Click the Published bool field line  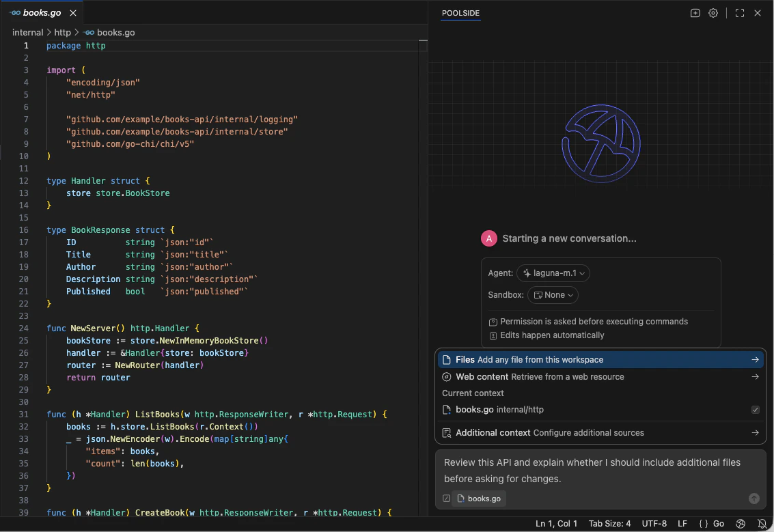(156, 292)
